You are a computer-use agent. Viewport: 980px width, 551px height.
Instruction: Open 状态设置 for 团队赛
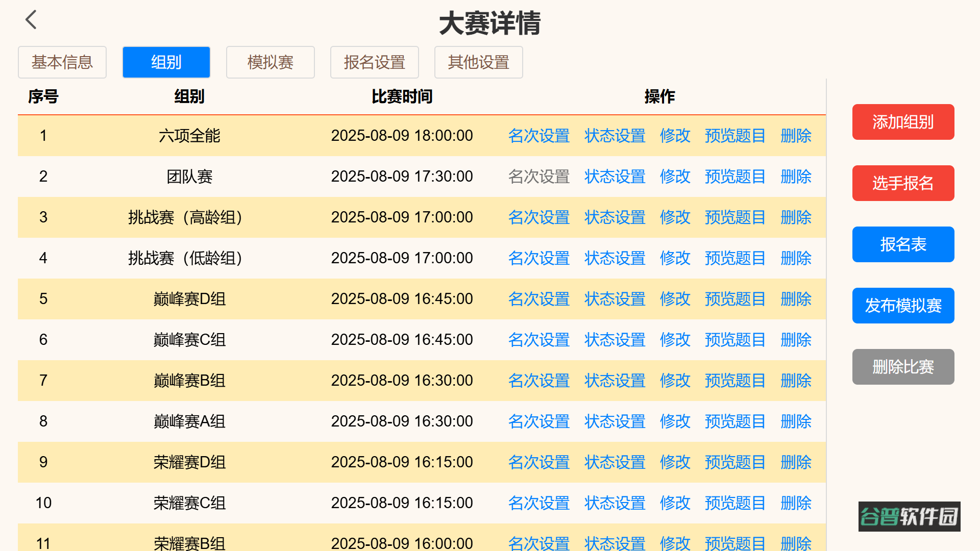point(615,177)
